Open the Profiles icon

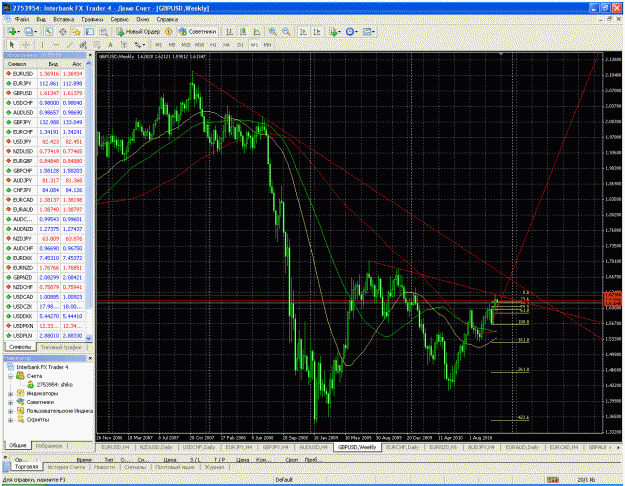(x=28, y=31)
